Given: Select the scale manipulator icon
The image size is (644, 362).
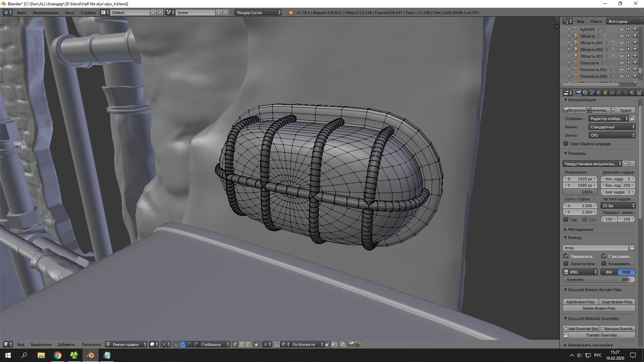Looking at the screenshot, I should [x=196, y=344].
